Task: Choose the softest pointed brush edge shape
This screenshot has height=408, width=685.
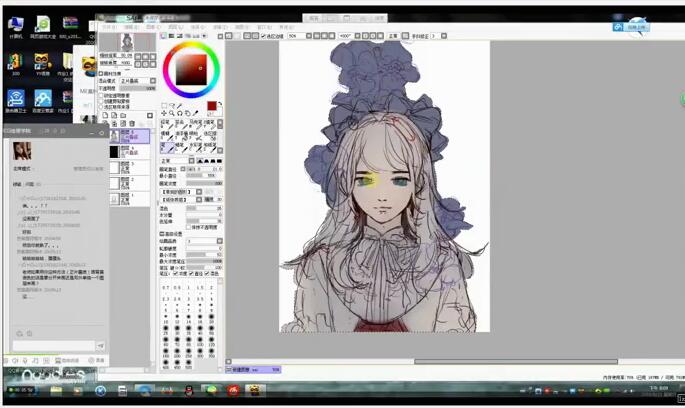Action: click(200, 161)
